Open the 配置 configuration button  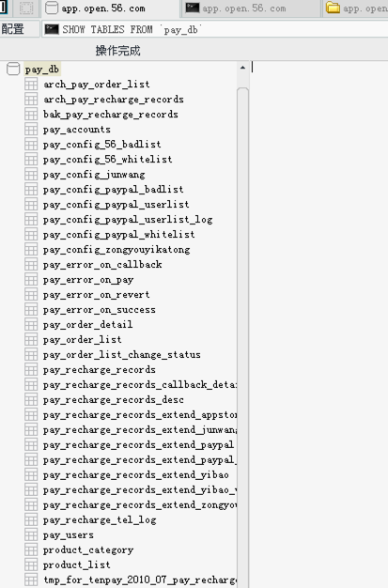[x=20, y=29]
